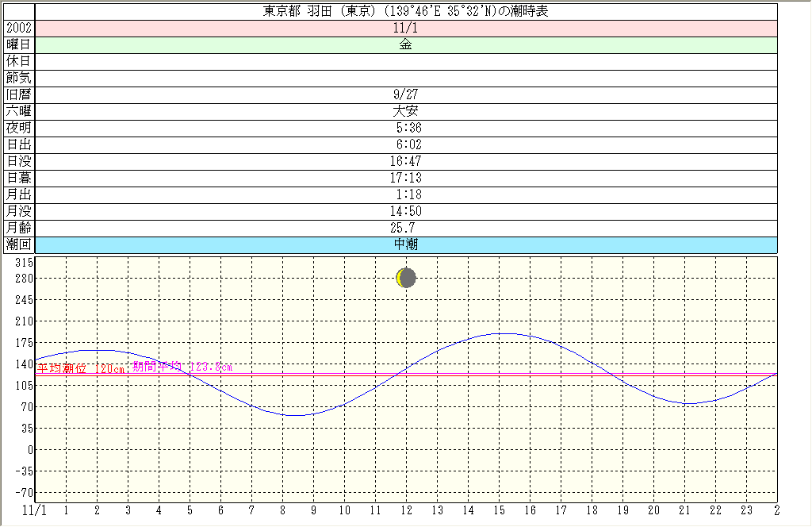The height and width of the screenshot is (527, 812).
Task: Click the dusk time 17:13
Action: click(x=406, y=178)
